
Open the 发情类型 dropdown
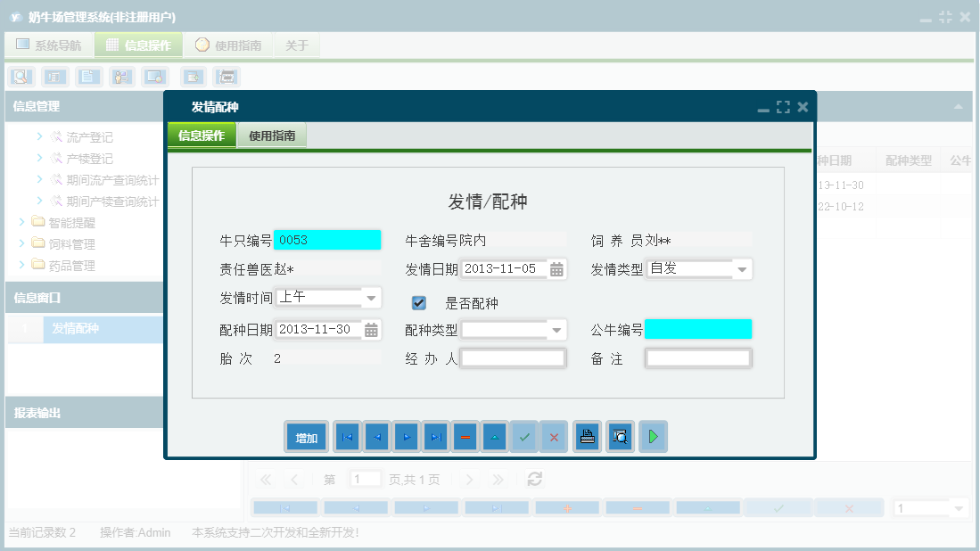click(740, 267)
